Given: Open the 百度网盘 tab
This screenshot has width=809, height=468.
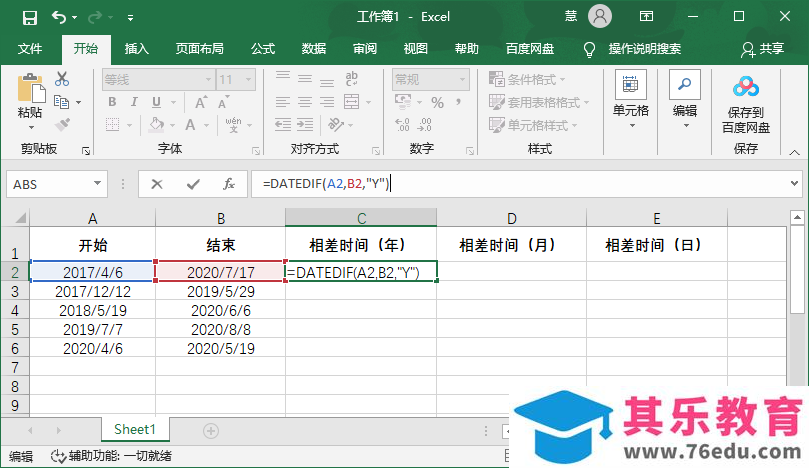Looking at the screenshot, I should coord(530,49).
